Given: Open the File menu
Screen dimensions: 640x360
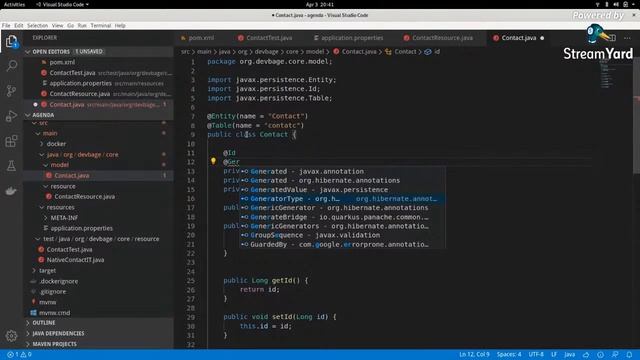Looking at the screenshot, I should pyautogui.click(x=6, y=25).
